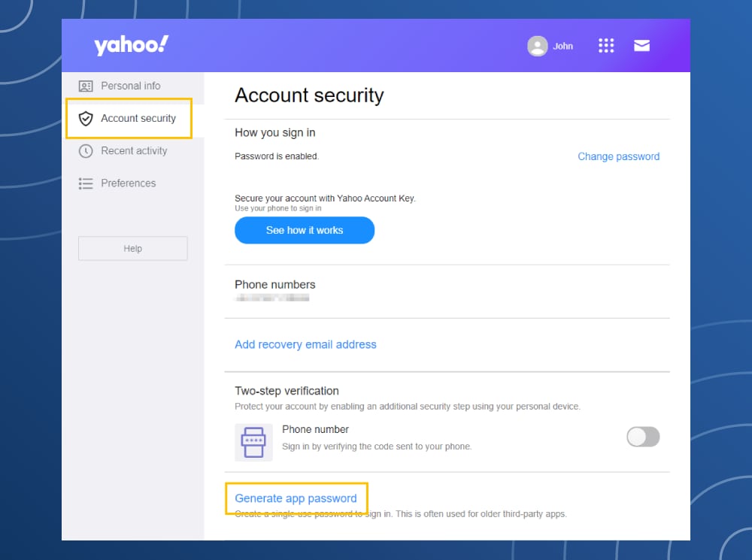Click the Yahoo logo

[x=131, y=44]
